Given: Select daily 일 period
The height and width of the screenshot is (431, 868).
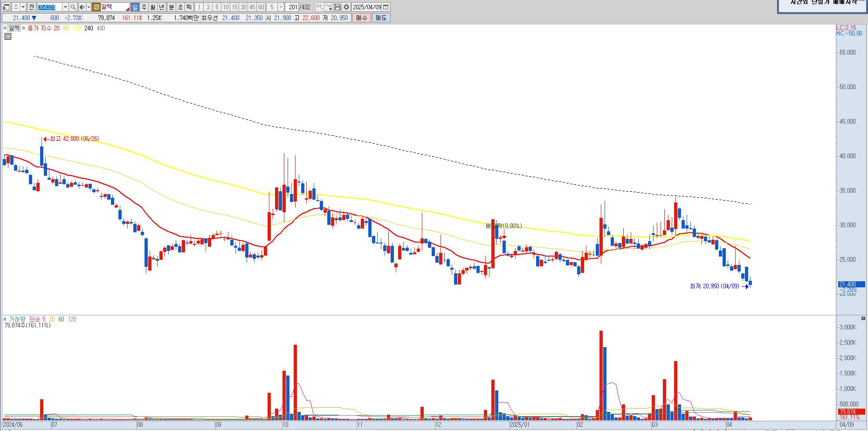Looking at the screenshot, I should click(135, 7).
